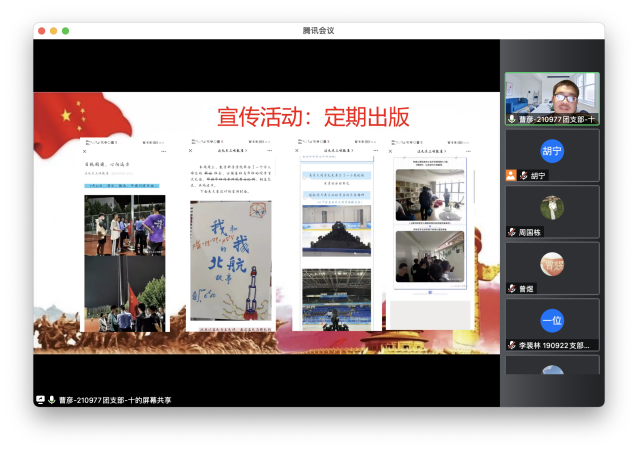Click slide title 宣传活动：定期出版
The height and width of the screenshot is (451, 638).
point(315,116)
